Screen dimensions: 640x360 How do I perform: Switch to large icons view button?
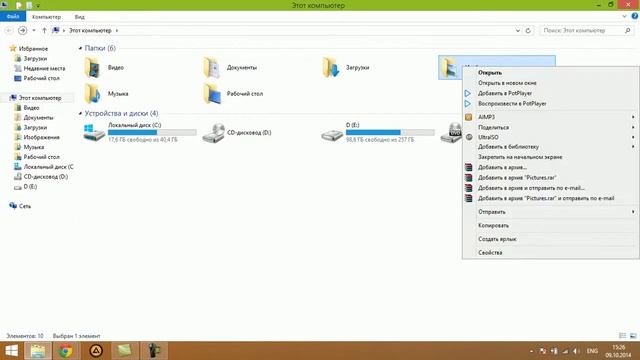(633, 336)
